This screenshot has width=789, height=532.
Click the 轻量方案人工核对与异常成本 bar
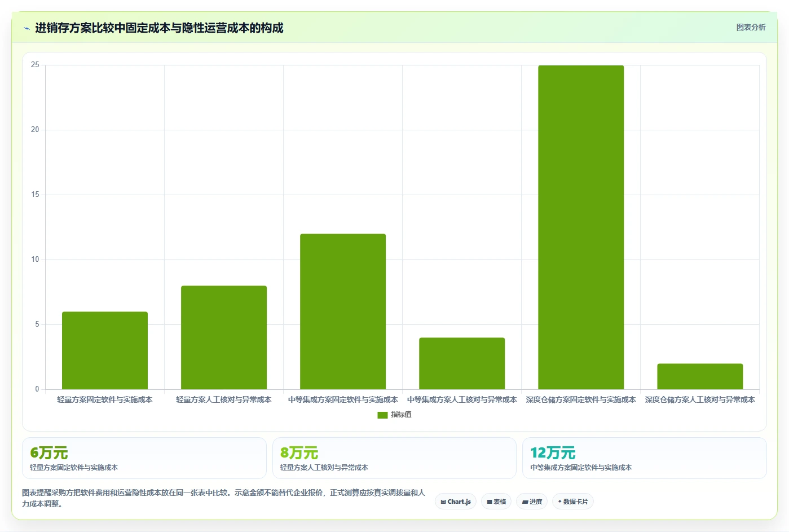click(x=224, y=337)
